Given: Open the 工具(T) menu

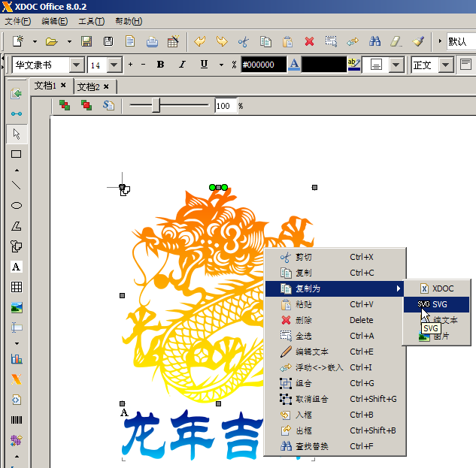Looking at the screenshot, I should 92,21.
